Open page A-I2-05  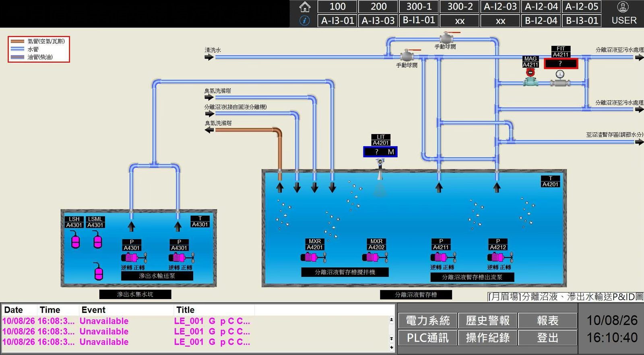point(582,6)
